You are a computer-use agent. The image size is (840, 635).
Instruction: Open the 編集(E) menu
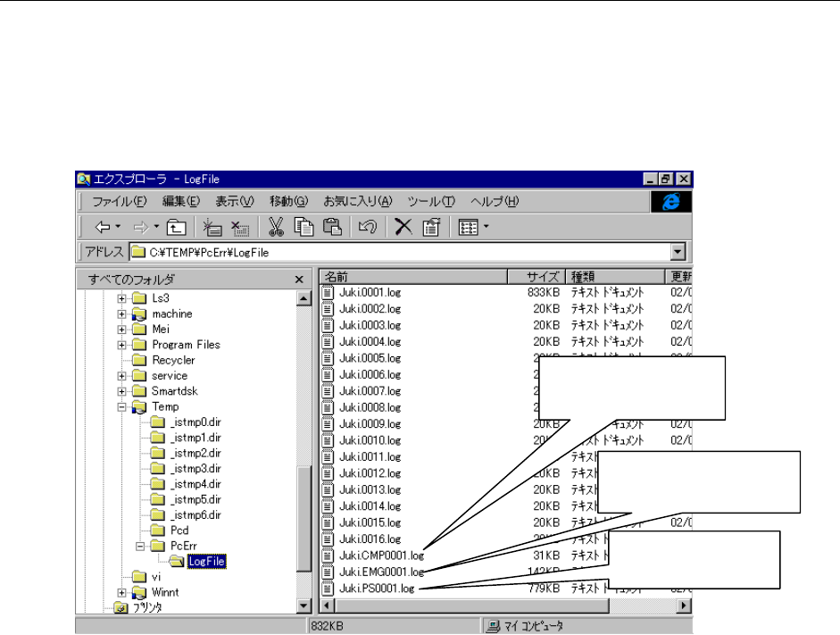pyautogui.click(x=181, y=202)
